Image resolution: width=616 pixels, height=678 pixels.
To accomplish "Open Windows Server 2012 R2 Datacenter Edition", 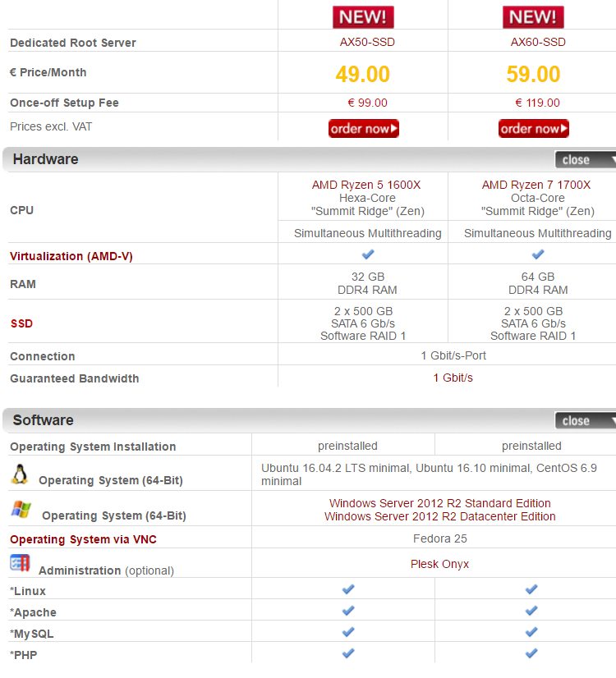I will (440, 516).
